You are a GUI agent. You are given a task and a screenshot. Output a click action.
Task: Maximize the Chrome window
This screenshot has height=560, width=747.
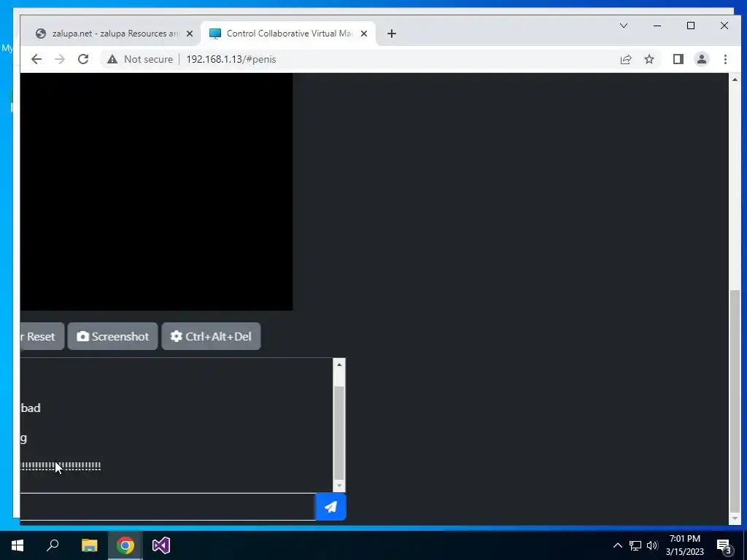(x=691, y=26)
